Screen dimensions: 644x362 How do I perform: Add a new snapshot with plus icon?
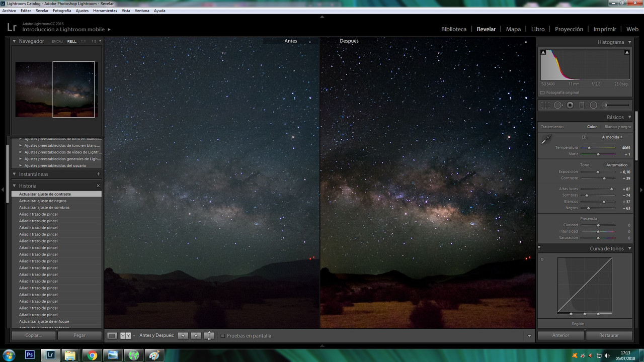[x=98, y=174]
